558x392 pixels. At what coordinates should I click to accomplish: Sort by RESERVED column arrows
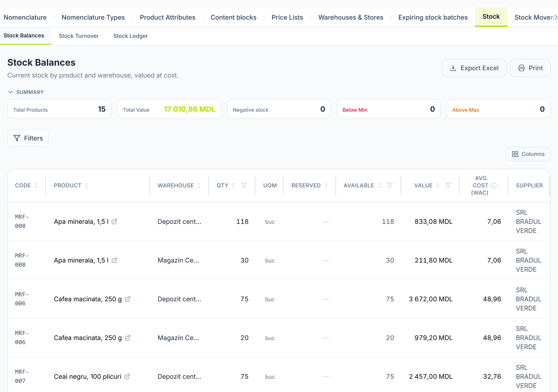326,185
